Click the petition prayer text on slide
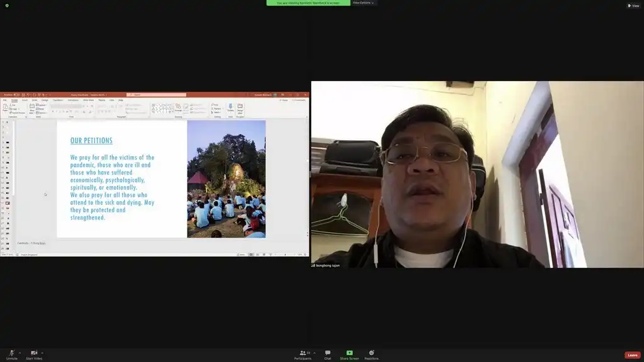The image size is (644, 362). tap(112, 187)
